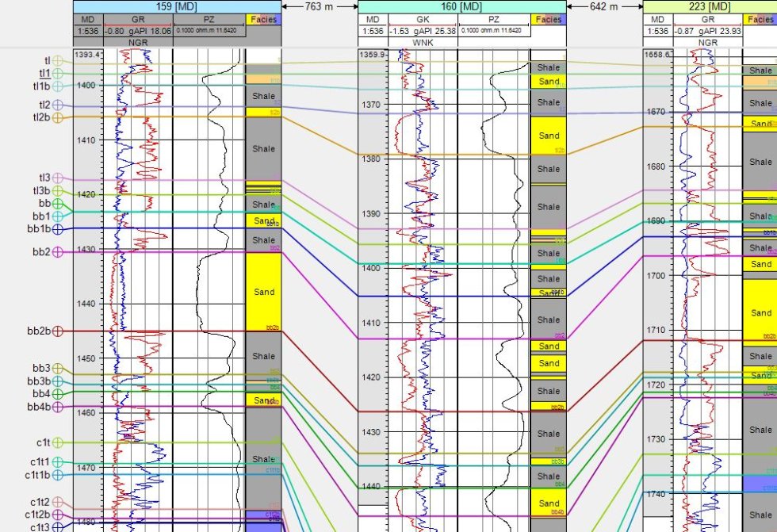Click the 763 m well spacing label
777x532 pixels.
point(320,6)
